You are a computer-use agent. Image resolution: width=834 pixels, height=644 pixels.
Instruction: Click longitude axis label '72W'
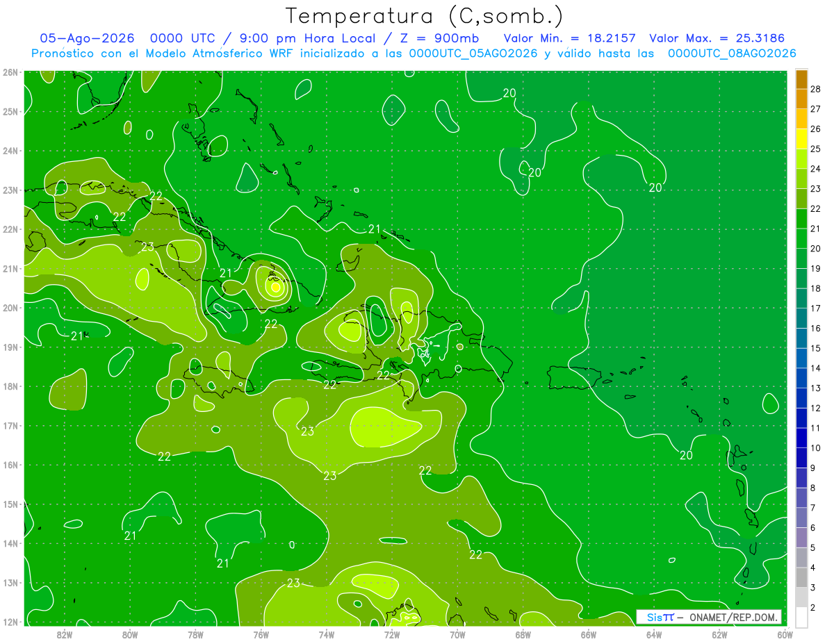[392, 634]
